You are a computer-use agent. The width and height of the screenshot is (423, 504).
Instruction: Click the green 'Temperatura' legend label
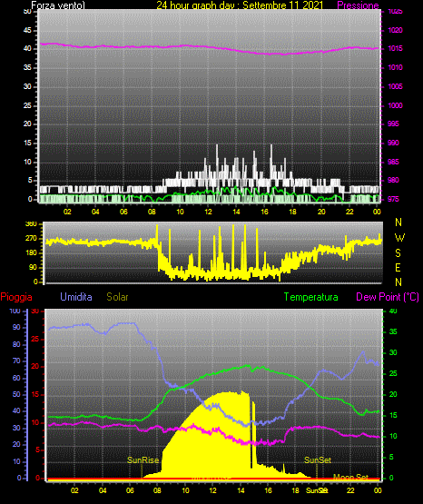[311, 297]
